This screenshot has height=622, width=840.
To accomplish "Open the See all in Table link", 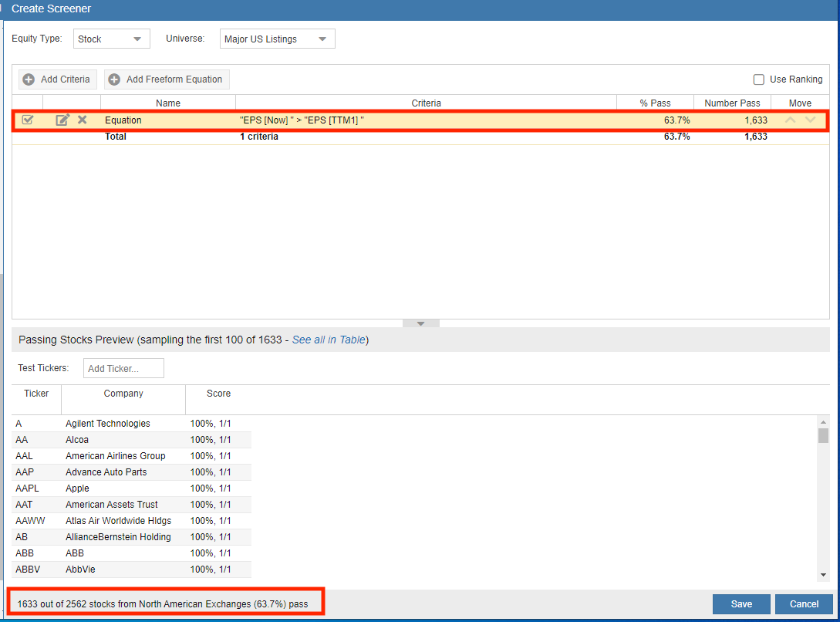I will point(329,340).
